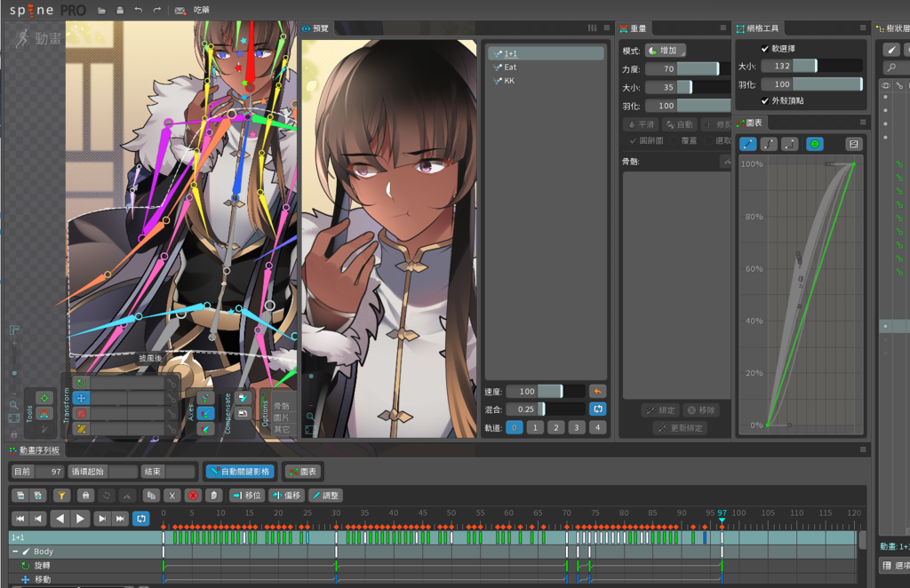The image size is (910, 588).
Task: Toggle image compensation button
Action: [243, 413]
